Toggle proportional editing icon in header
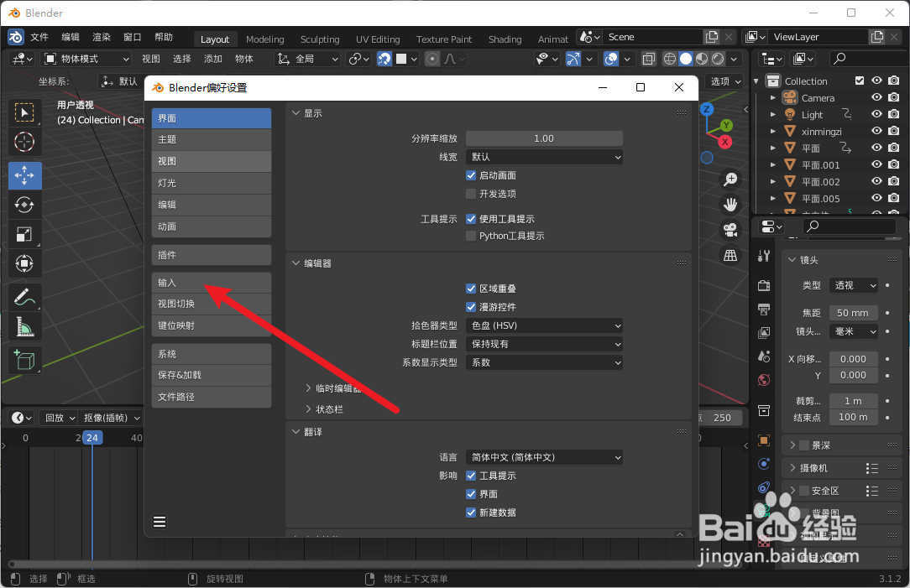 point(431,59)
